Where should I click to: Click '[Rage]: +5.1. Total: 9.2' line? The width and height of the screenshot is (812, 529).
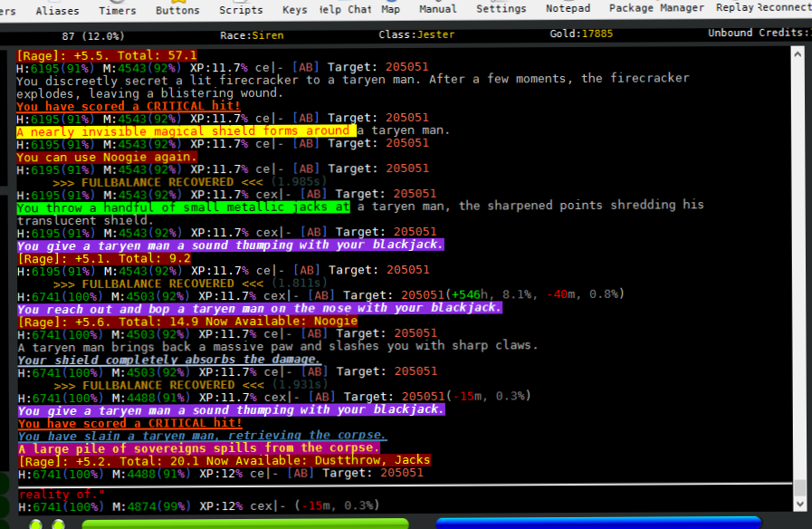104,258
